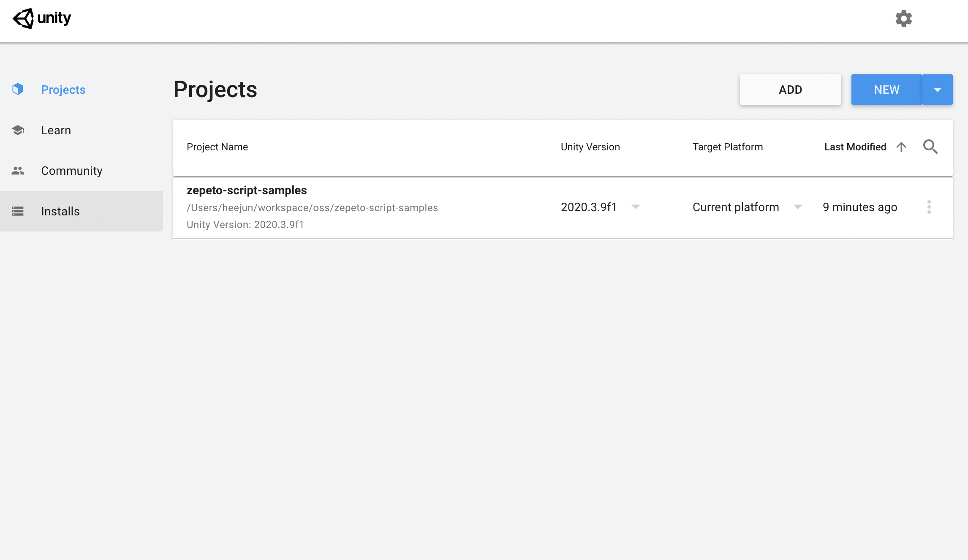Click the '9 minutes ago' timestamp
This screenshot has width=968, height=560.
tap(860, 207)
